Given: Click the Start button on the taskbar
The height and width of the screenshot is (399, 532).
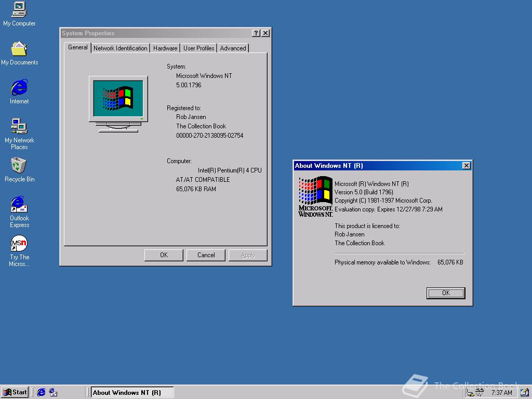Looking at the screenshot, I should pyautogui.click(x=15, y=393).
